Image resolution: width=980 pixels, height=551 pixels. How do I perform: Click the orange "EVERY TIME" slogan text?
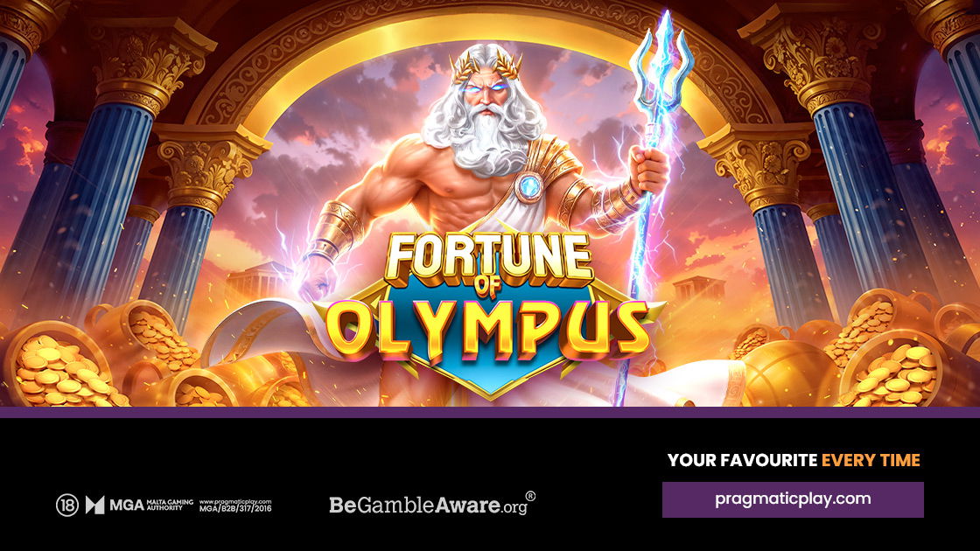pos(871,460)
